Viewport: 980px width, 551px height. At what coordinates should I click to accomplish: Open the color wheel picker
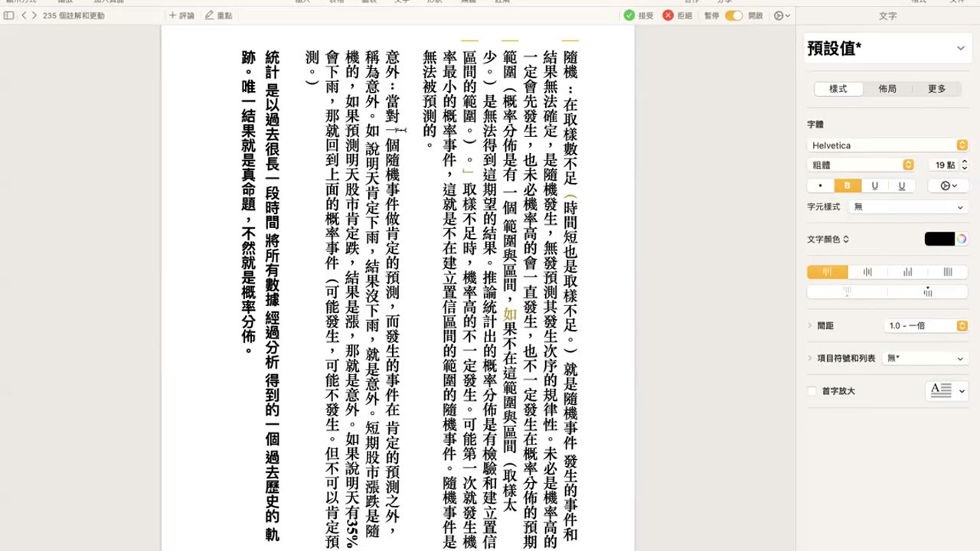click(962, 240)
